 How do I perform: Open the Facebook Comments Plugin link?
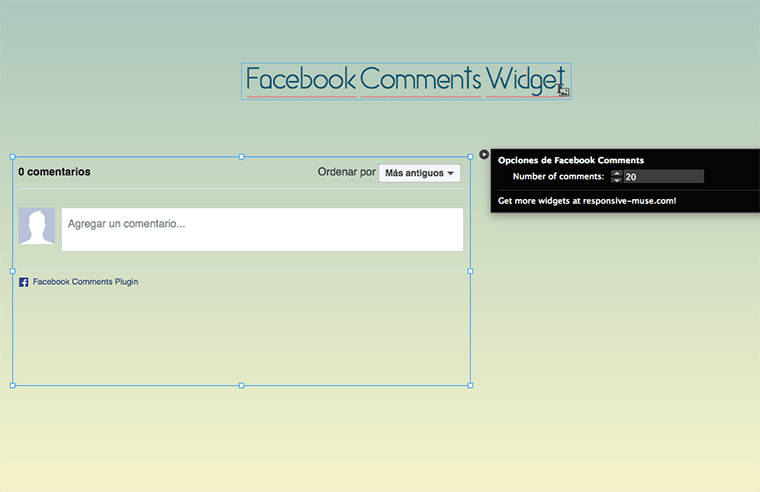85,282
